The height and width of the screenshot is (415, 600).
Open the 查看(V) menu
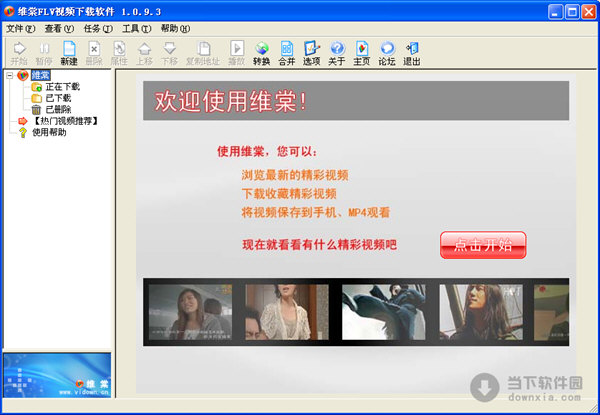[x=59, y=29]
